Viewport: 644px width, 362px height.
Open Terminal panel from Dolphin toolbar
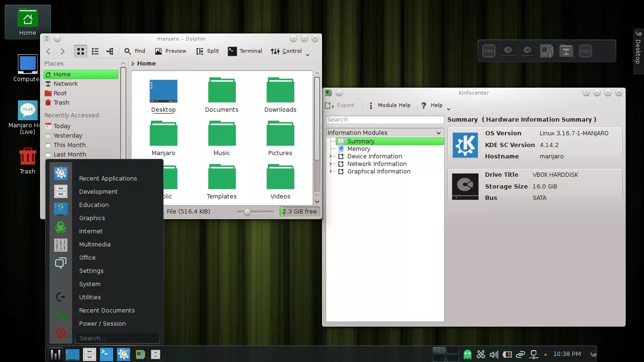245,51
